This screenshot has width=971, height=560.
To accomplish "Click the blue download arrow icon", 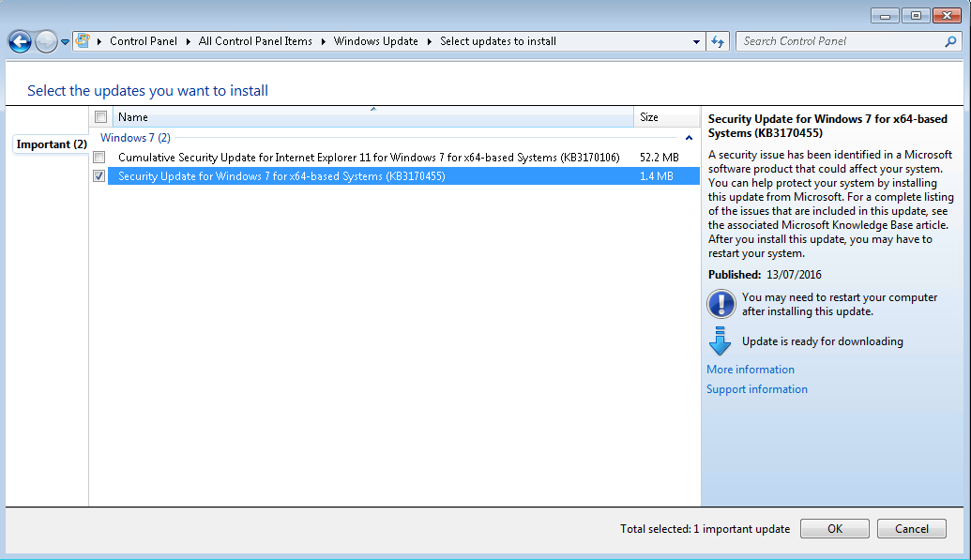I will coord(720,341).
